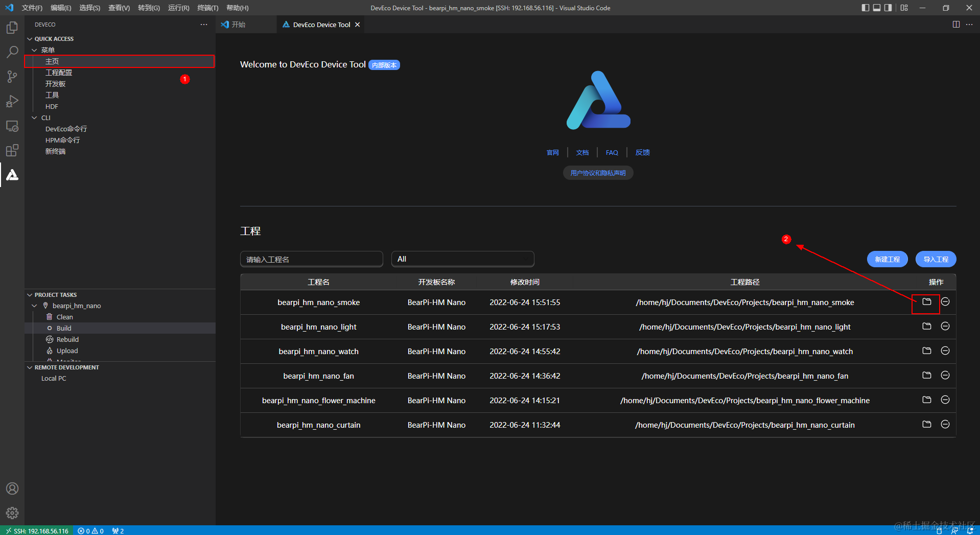This screenshot has height=535, width=980.
Task: Collapse the QUICK ACCESS section
Action: tap(30, 39)
